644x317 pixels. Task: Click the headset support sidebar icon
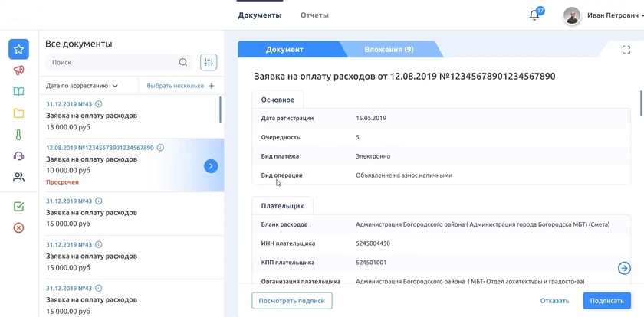point(18,156)
